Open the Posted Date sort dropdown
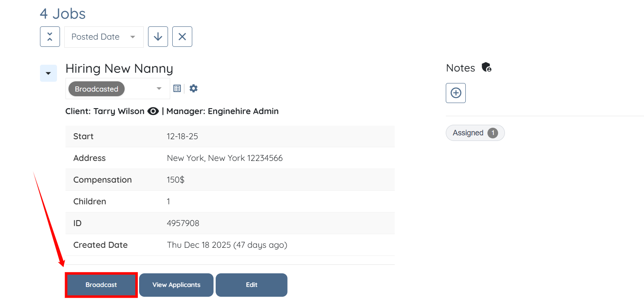 (x=103, y=37)
